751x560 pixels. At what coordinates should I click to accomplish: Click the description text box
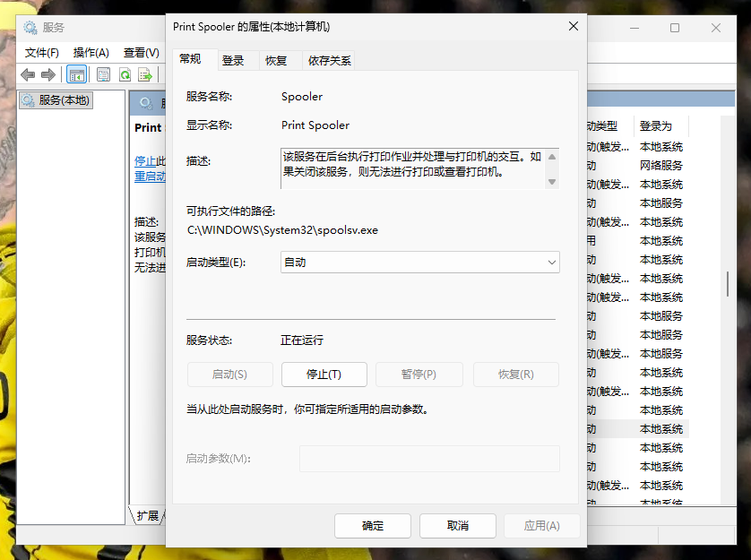coord(419,168)
